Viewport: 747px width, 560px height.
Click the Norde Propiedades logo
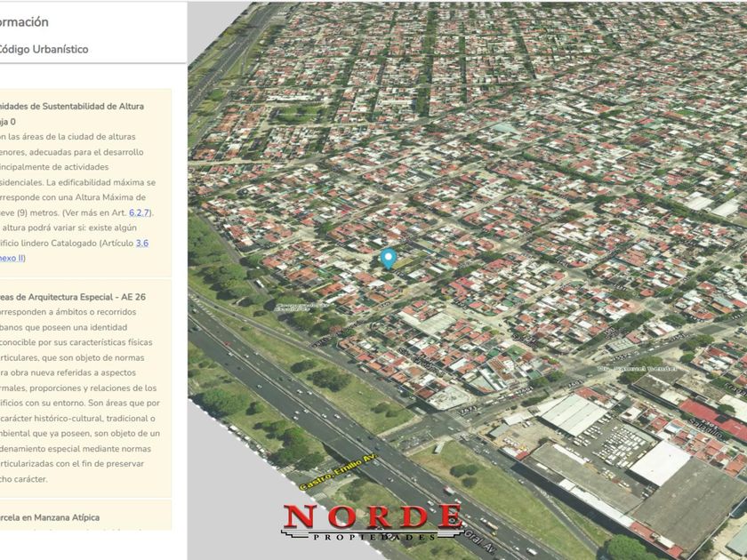(x=373, y=522)
